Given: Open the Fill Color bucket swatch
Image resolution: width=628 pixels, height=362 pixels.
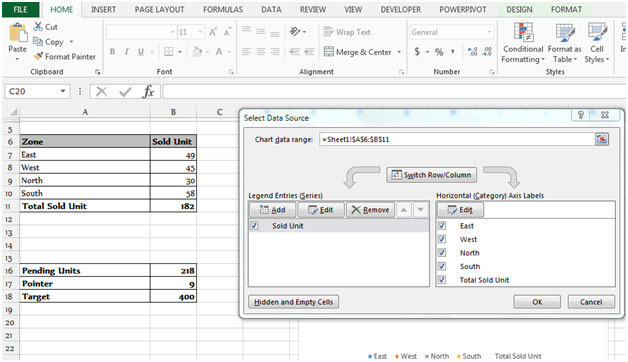Looking at the screenshot, I should click(x=197, y=52).
